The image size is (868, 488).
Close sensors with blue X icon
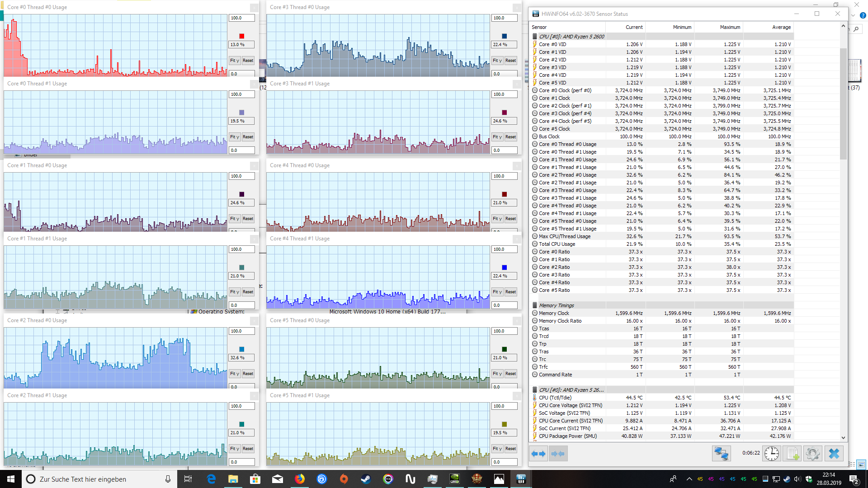click(x=834, y=453)
